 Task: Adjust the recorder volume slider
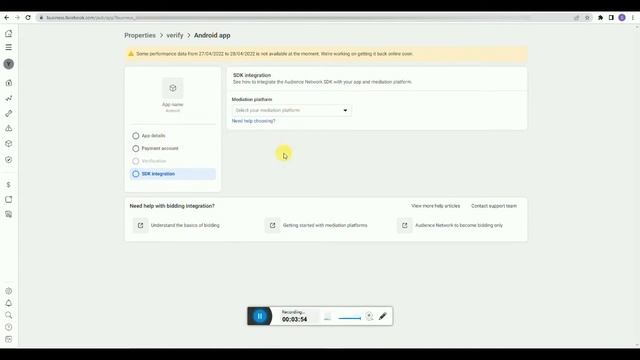tap(350, 318)
